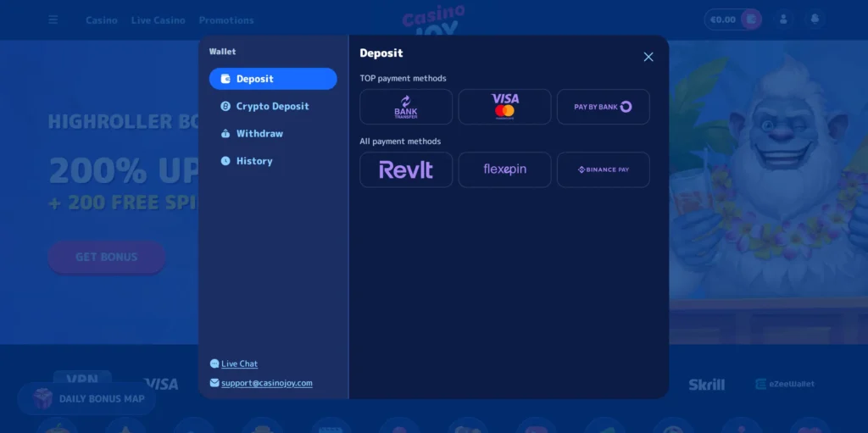Click the €0.00 balance display
The image size is (868, 433).
tap(722, 20)
